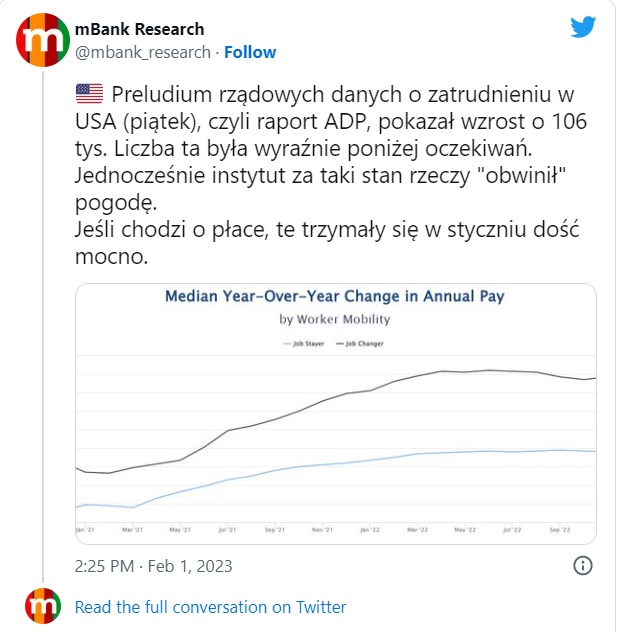Click the US flag emoji in tweet
Viewport: 622px width, 632px height.
coord(89,94)
